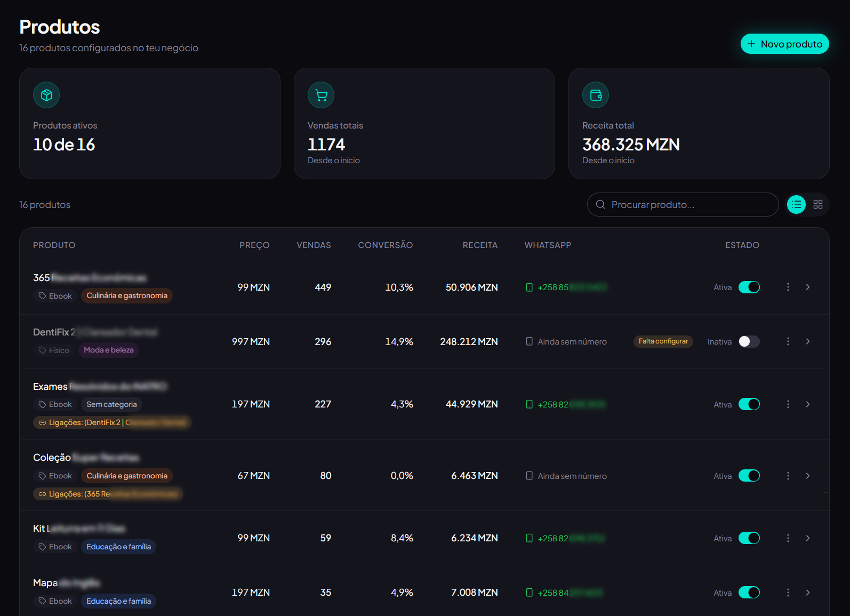The height and width of the screenshot is (616, 850).
Task: Expand the DentiFix row chevron
Action: (x=808, y=341)
